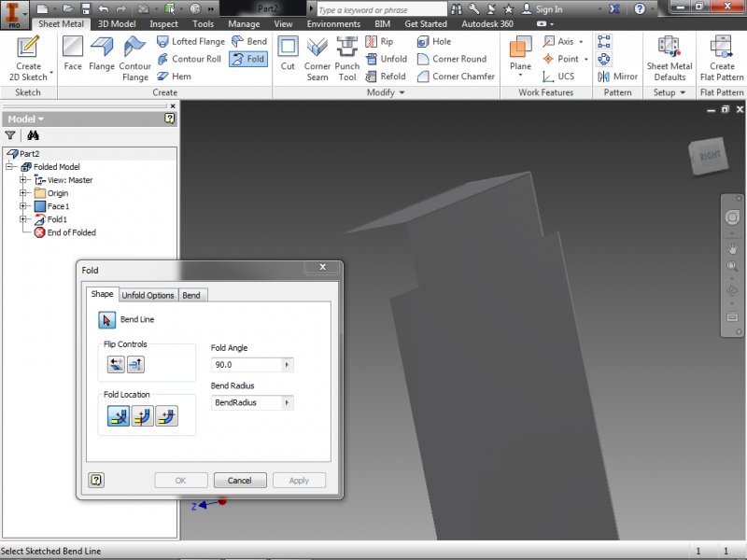Open Fold Angle value flyout arrow

[x=287, y=365]
